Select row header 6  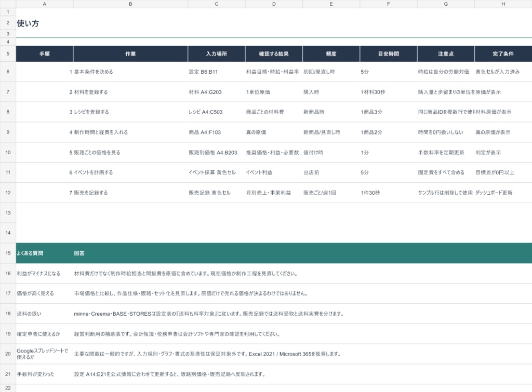click(x=8, y=72)
